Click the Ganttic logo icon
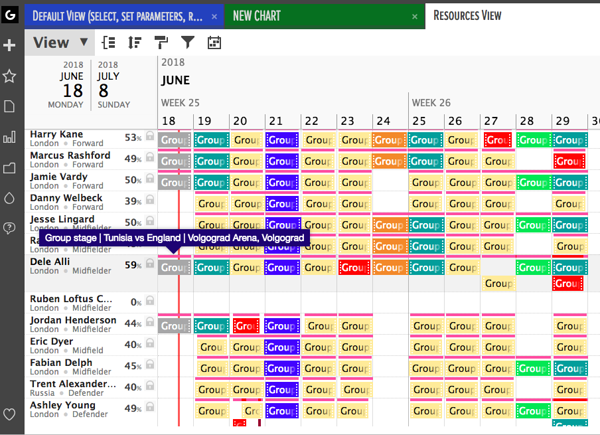This screenshot has width=600, height=435. click(x=10, y=15)
